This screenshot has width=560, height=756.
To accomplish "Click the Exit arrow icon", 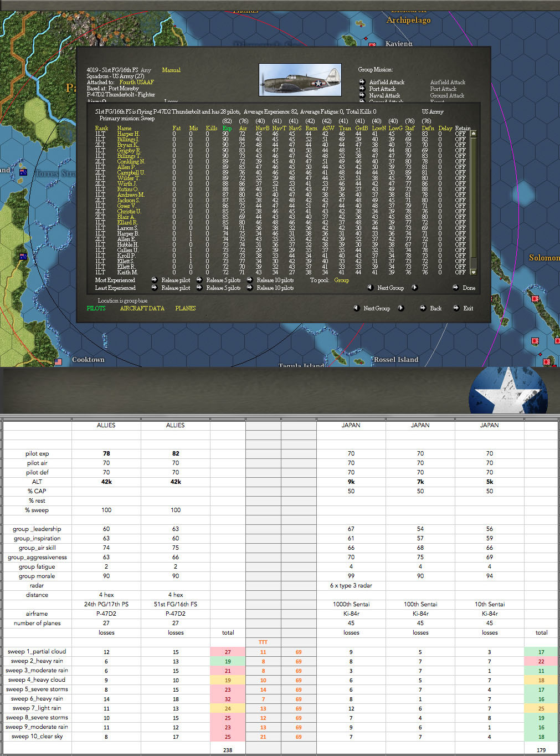I will pos(456,308).
